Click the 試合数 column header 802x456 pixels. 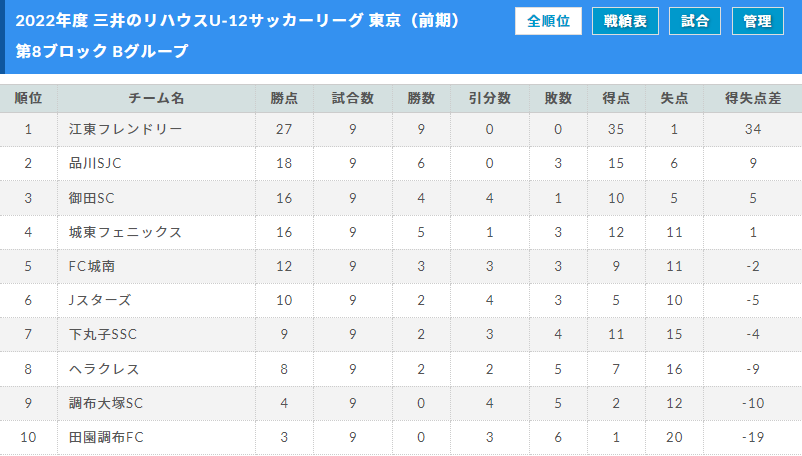[x=352, y=98]
